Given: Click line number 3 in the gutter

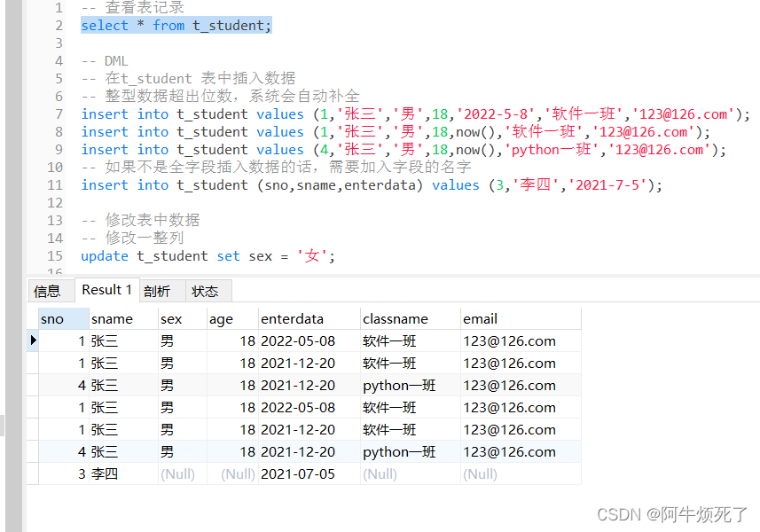Looking at the screenshot, I should 59,43.
